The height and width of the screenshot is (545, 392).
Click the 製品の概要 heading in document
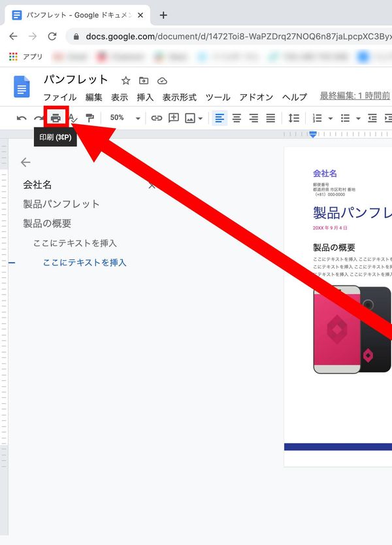[x=334, y=248]
